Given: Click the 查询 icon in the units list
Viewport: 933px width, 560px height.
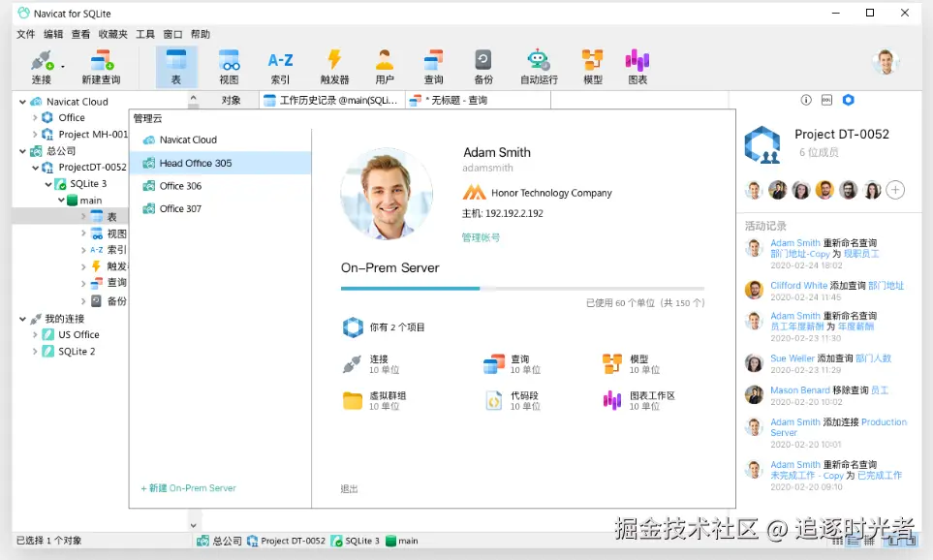Looking at the screenshot, I should [494, 363].
